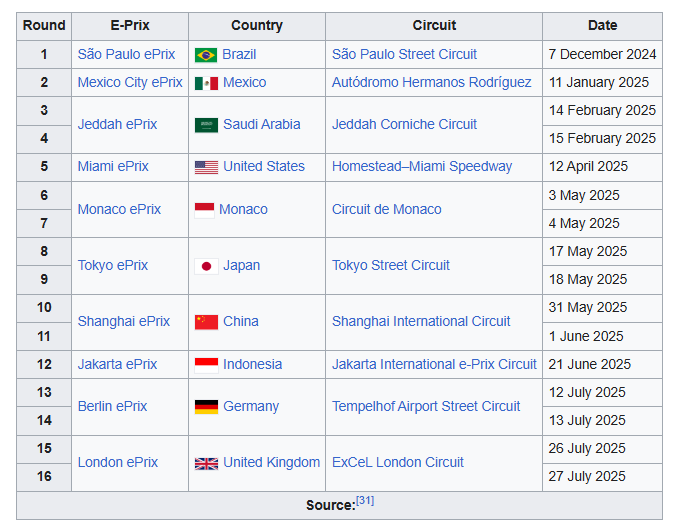Open the Jeddah Corniche Circuit link
Viewport: 682px width, 530px height.
point(404,125)
